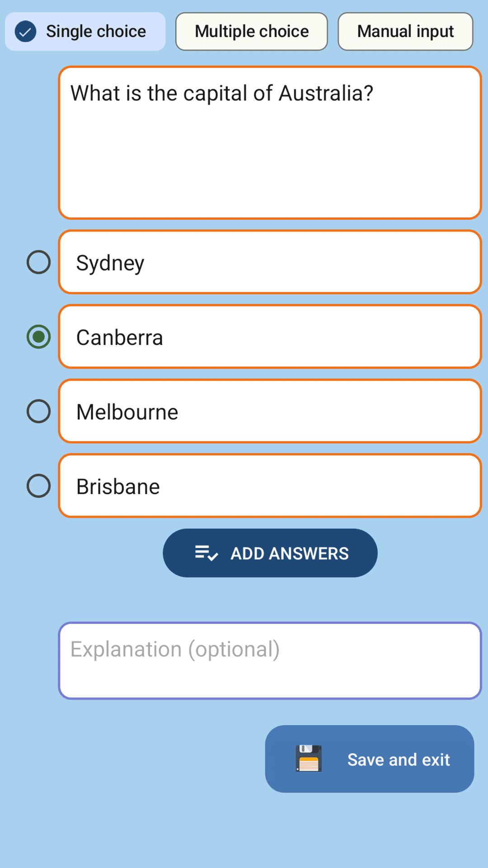
Task: Focus the capital of Australia question field
Action: (x=221, y=94)
